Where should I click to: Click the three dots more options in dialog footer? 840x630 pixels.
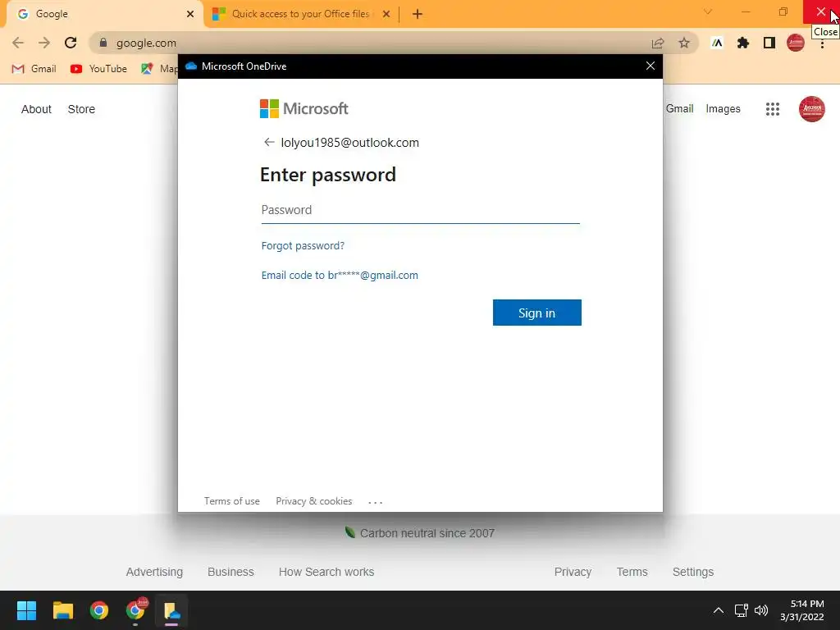pos(376,502)
